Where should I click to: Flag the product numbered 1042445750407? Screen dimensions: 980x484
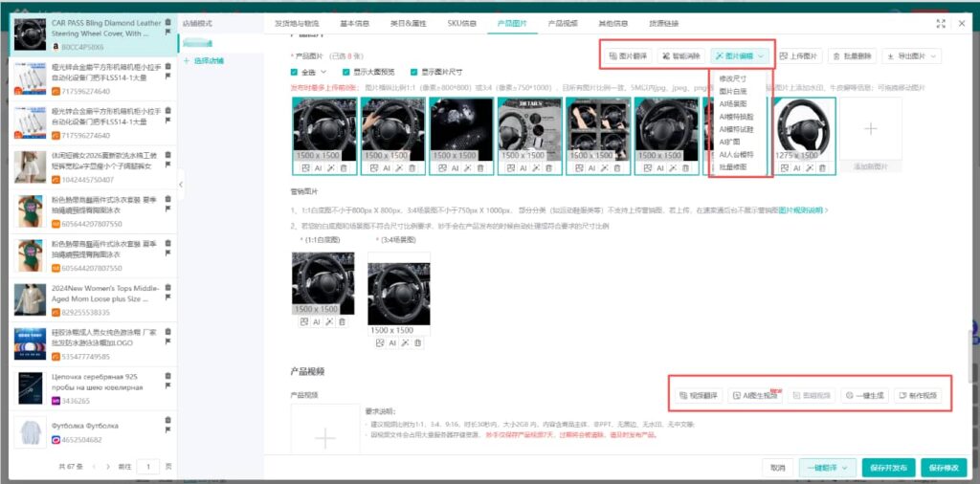click(167, 165)
